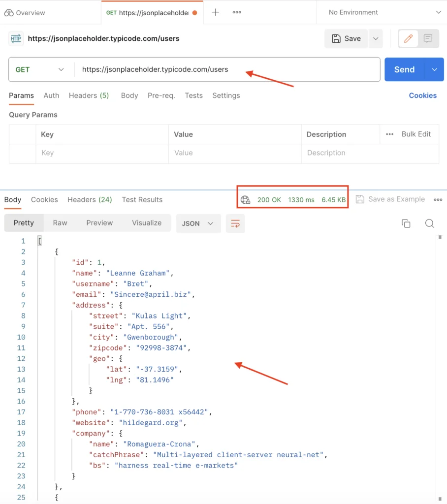Viewport: 447px width, 504px height.
Task: Click the query param Description input cell
Action: tap(370, 153)
